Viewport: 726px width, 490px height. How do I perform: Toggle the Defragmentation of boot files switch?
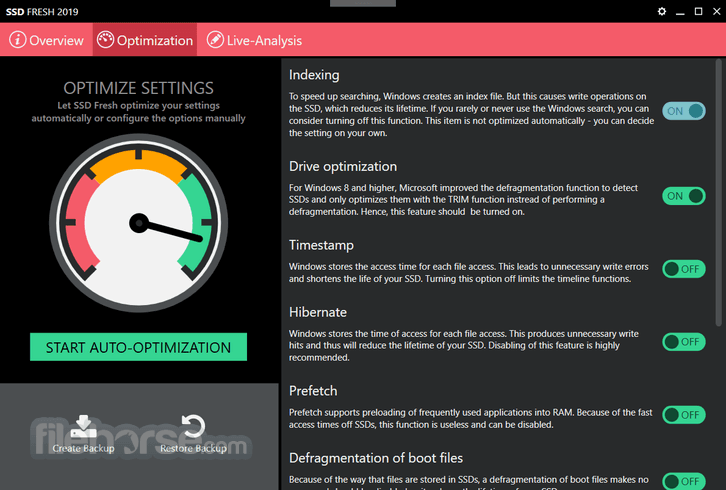click(x=683, y=481)
